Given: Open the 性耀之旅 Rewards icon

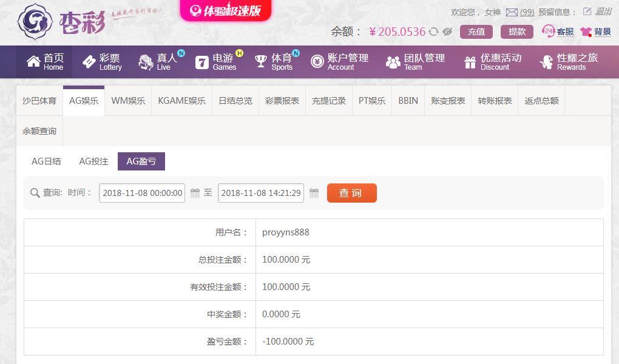Looking at the screenshot, I should (x=546, y=62).
